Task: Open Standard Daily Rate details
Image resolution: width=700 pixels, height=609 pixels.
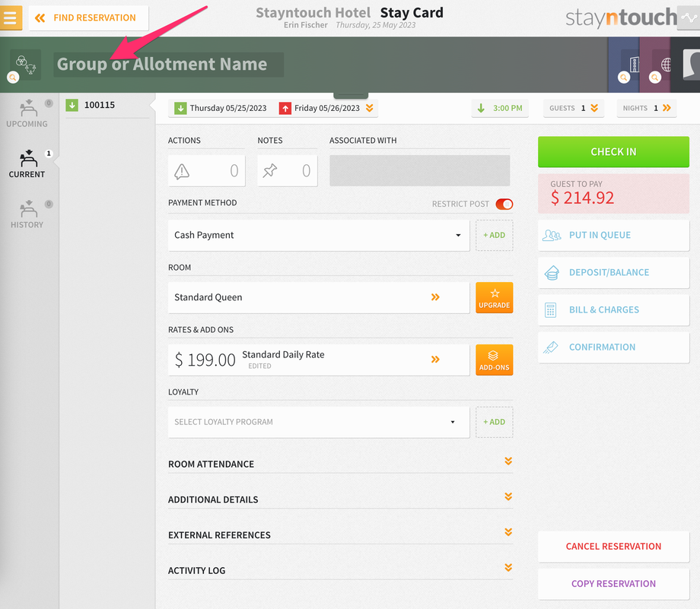Action: coord(319,360)
